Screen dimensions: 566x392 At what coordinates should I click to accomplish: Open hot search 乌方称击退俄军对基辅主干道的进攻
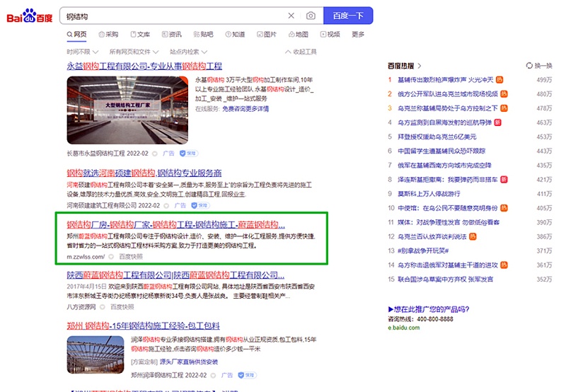coord(448,265)
